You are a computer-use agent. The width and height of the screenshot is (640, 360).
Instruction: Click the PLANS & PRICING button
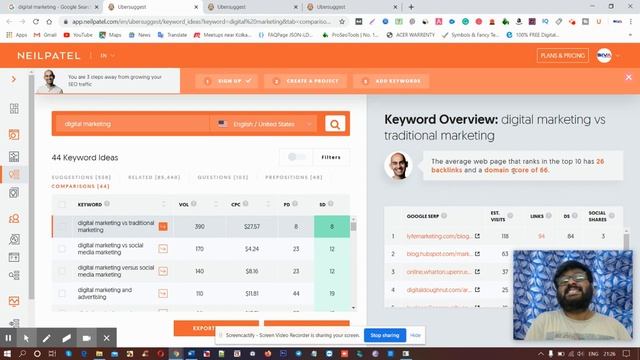click(562, 56)
